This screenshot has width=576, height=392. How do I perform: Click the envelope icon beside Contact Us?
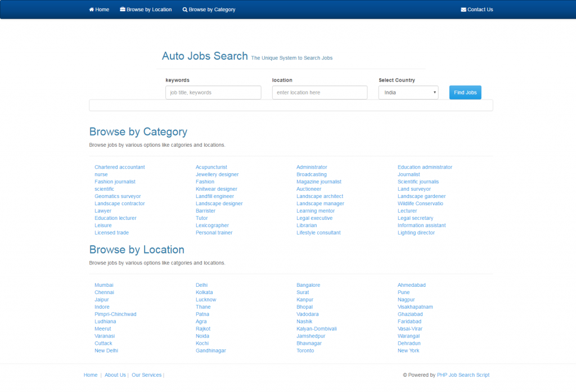coord(463,10)
